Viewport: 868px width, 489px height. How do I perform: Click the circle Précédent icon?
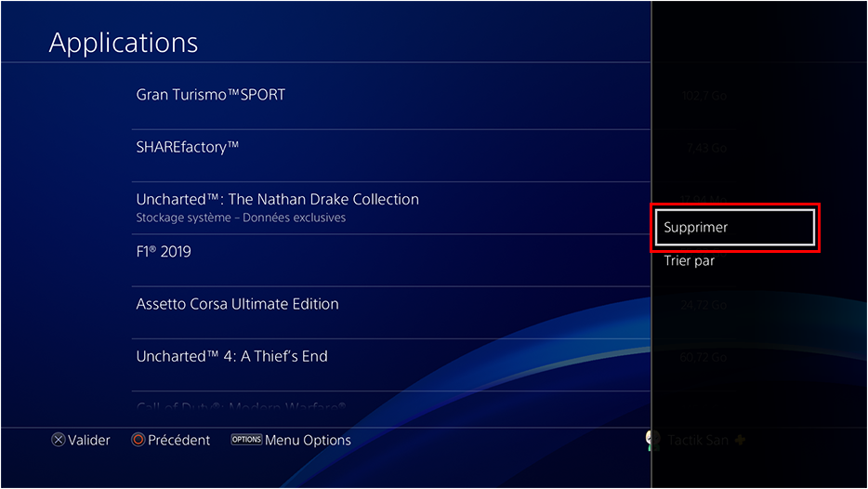[x=138, y=440]
